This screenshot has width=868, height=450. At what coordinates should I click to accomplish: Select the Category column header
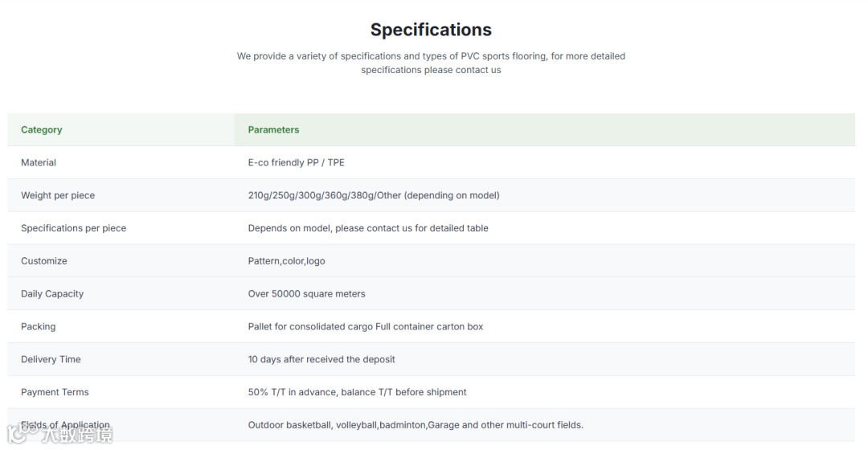(x=42, y=129)
